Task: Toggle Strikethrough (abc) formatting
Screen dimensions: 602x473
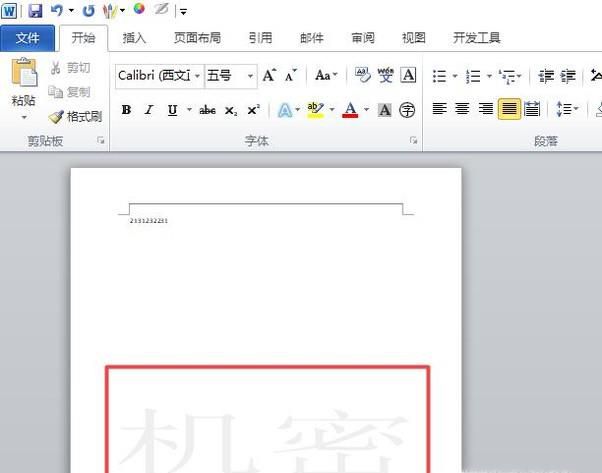Action: tap(207, 111)
